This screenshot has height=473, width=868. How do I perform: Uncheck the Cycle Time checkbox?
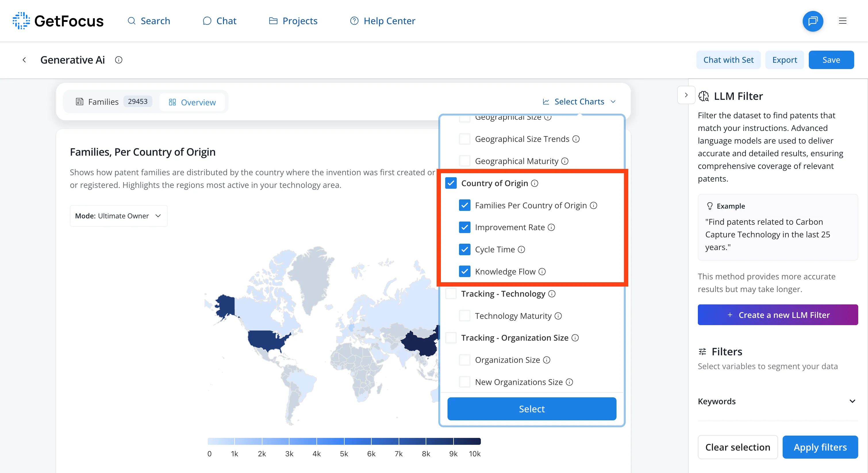point(465,250)
